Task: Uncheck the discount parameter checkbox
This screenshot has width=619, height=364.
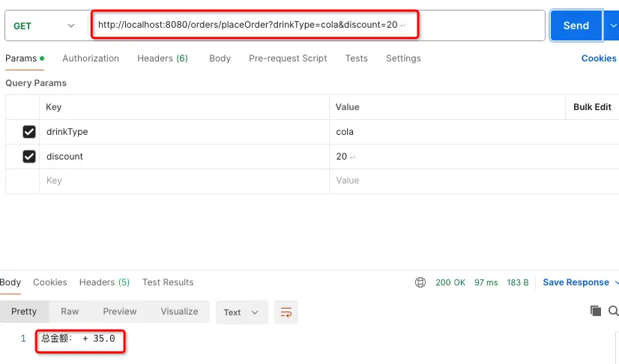Action: pos(29,157)
